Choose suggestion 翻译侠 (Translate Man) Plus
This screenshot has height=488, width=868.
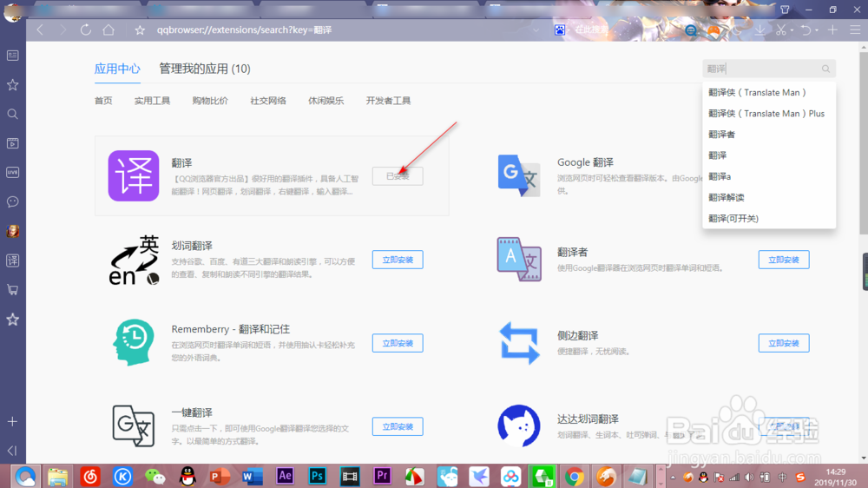[x=769, y=114]
